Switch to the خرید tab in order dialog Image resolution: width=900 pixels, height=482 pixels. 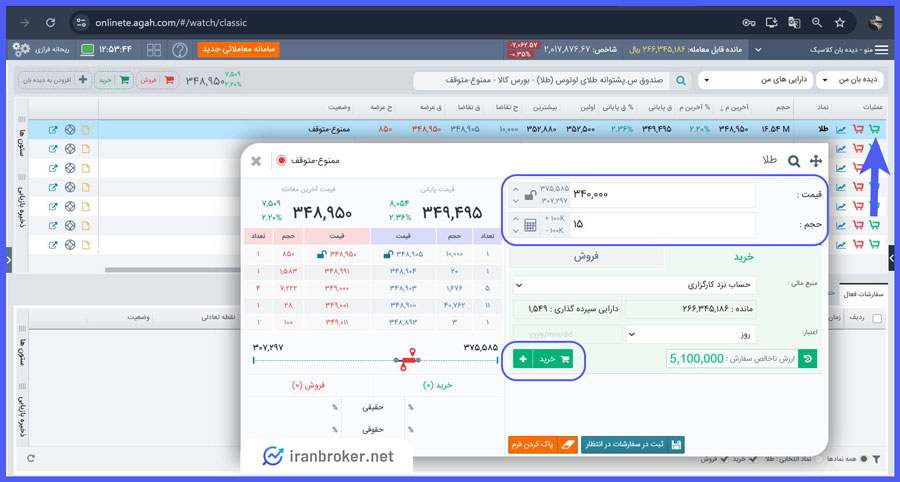click(x=744, y=257)
